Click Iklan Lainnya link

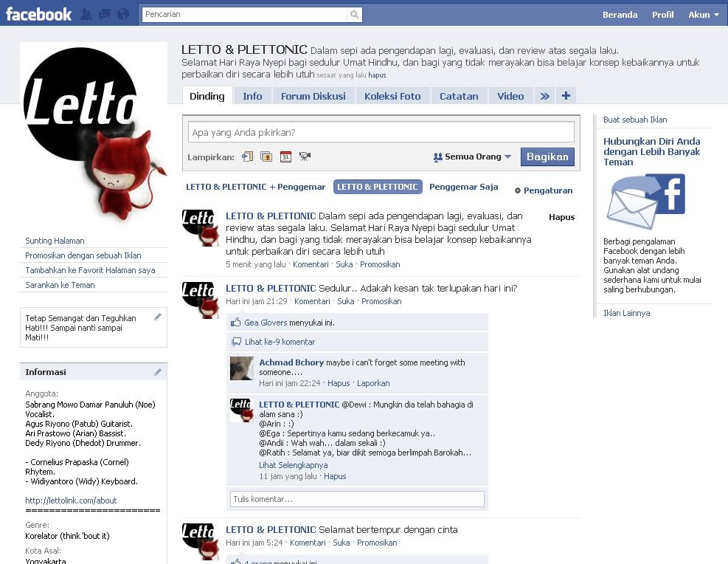[x=627, y=313]
